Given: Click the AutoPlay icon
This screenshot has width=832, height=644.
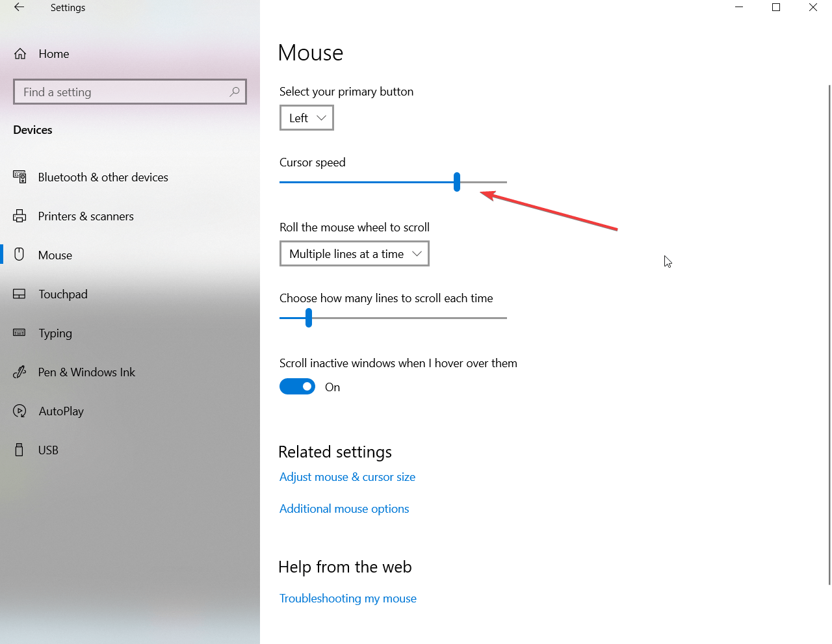Looking at the screenshot, I should [19, 411].
